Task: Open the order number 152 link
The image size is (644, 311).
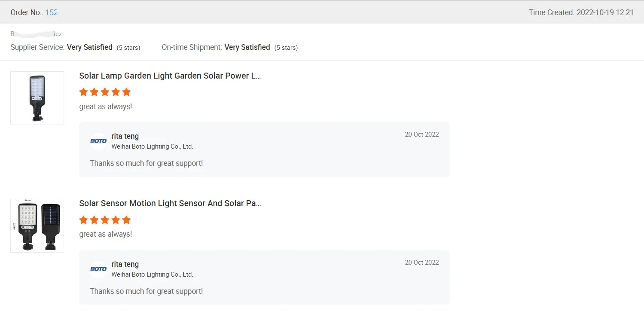Action: tap(52, 12)
